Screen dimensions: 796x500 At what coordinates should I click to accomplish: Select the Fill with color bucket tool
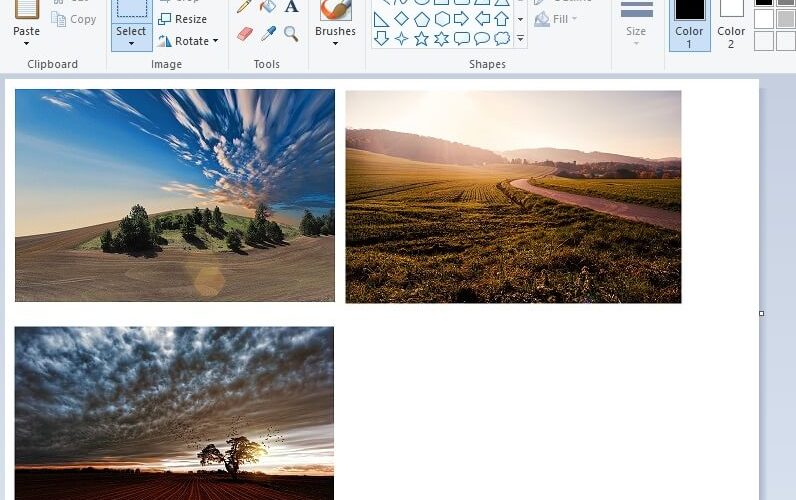click(268, 6)
